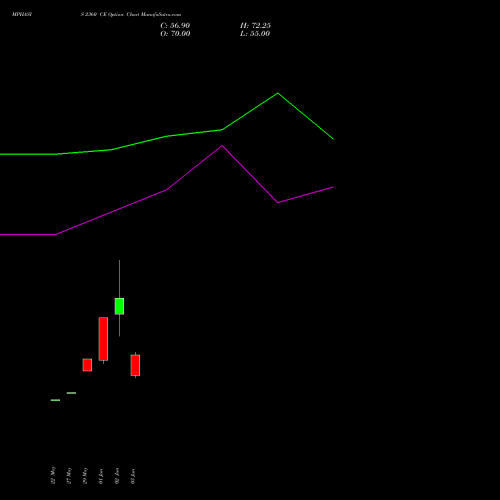
Task: Click the chart title text at top
Action: click(131, 15)
